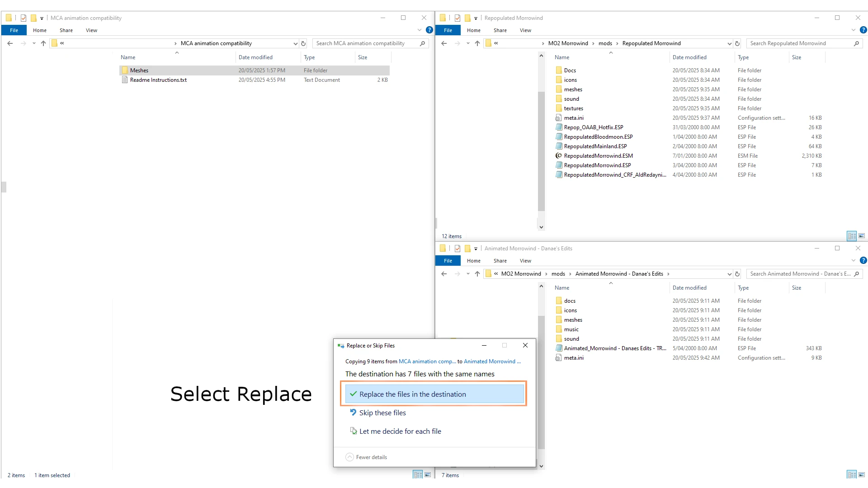Open help in Repopulated Morrowind window
The width and height of the screenshot is (868, 488).
(x=863, y=30)
